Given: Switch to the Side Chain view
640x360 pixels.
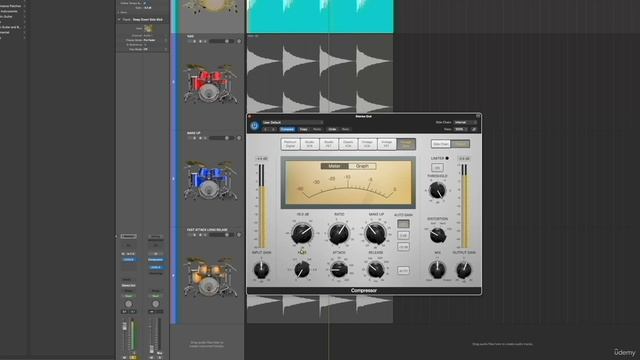Looking at the screenshot, I should pyautogui.click(x=441, y=144).
